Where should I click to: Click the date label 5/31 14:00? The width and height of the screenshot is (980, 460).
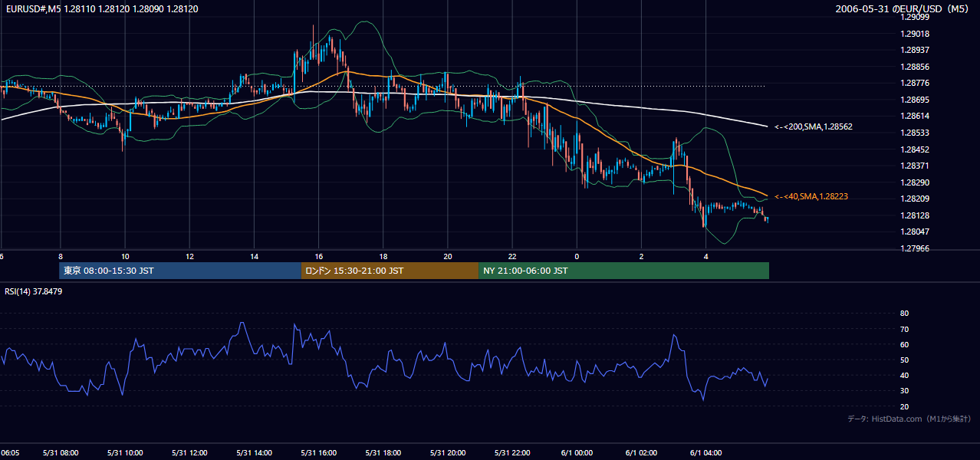254,453
